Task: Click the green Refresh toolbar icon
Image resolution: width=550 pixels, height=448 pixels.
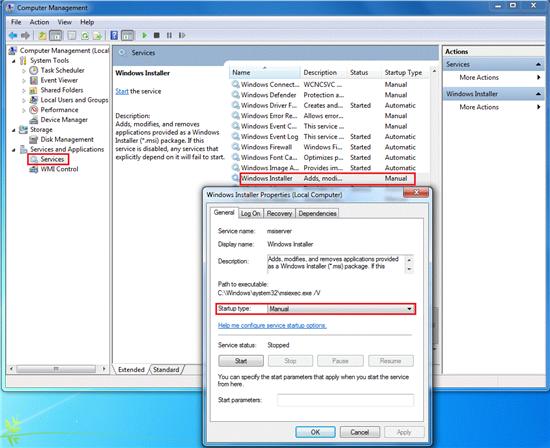Action: click(x=85, y=35)
